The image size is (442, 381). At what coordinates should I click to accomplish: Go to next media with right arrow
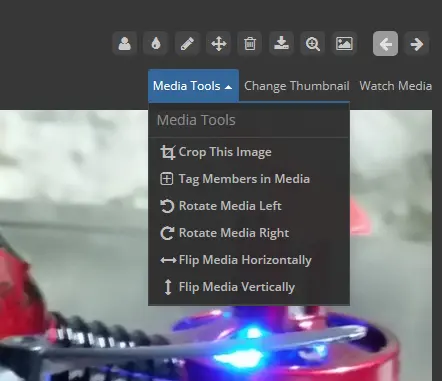(x=417, y=44)
